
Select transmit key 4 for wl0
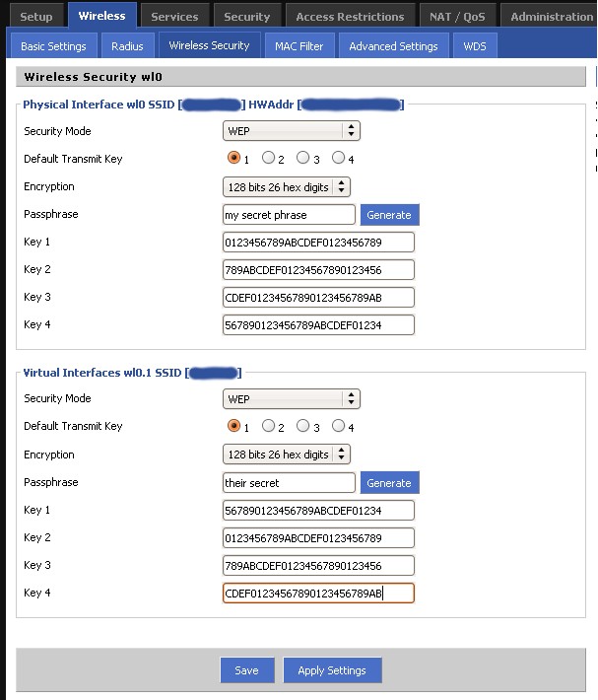click(338, 158)
